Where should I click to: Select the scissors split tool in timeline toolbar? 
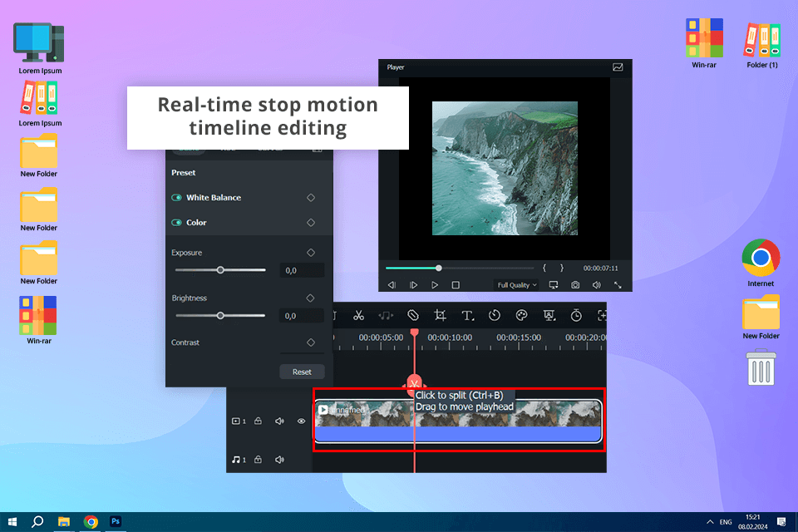(359, 316)
